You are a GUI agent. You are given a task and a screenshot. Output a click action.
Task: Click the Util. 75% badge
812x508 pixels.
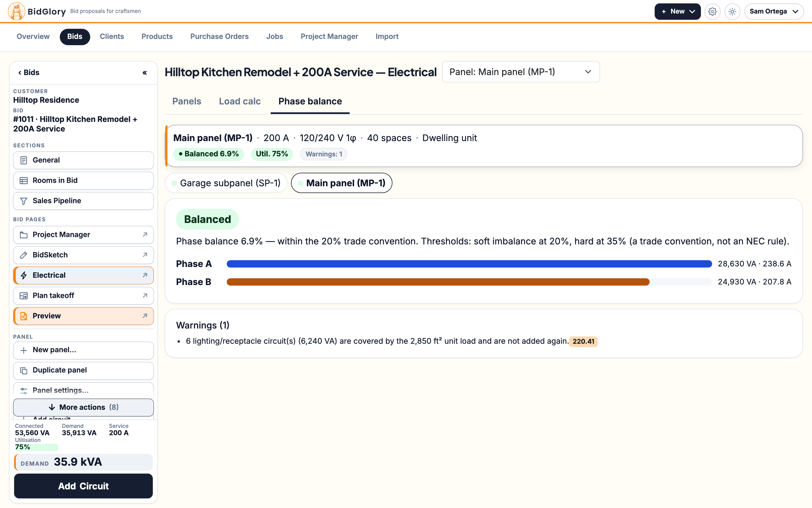point(272,154)
